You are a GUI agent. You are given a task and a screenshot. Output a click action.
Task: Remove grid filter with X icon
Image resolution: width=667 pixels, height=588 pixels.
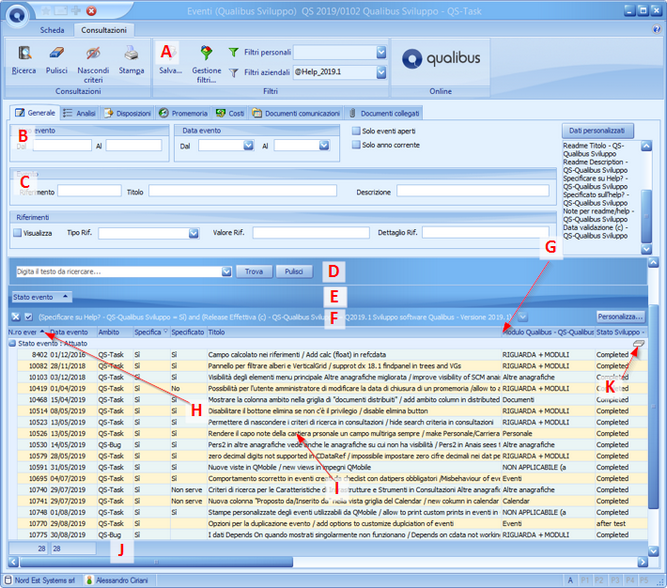pos(16,317)
